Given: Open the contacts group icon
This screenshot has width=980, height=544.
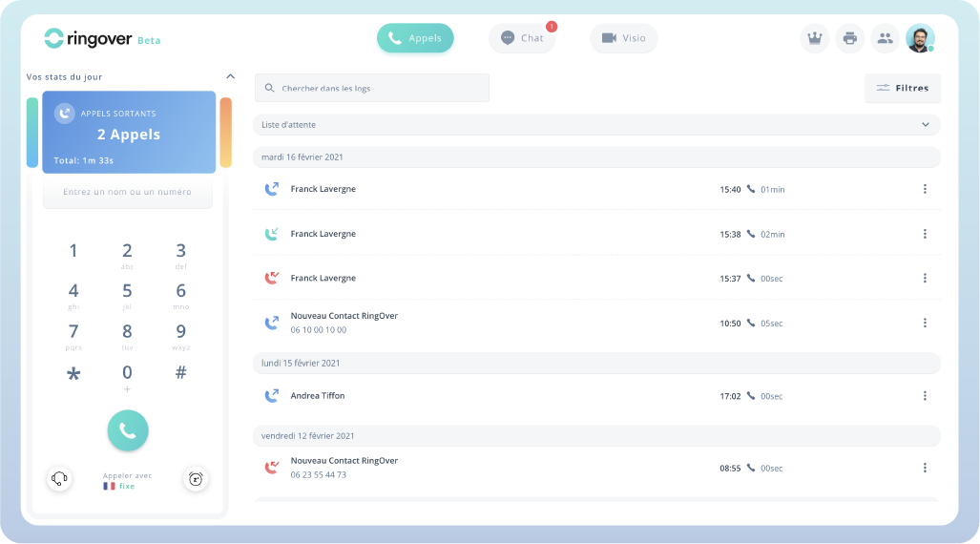Looking at the screenshot, I should (x=885, y=38).
